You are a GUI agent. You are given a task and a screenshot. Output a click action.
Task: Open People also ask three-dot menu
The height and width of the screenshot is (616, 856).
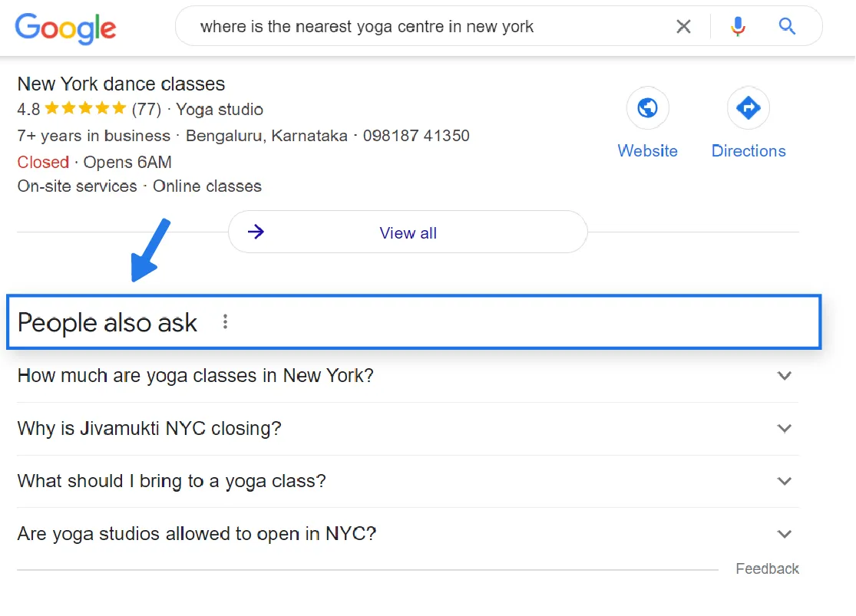225,322
